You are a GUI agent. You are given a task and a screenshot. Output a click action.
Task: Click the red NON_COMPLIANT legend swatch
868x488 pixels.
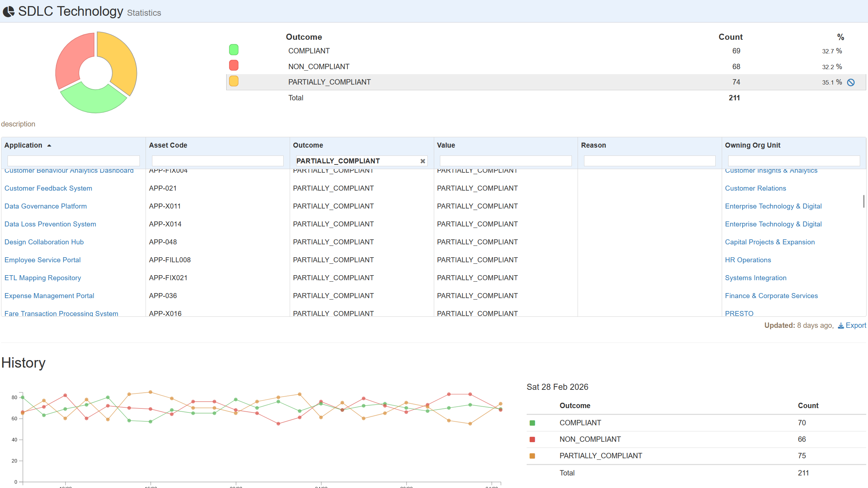point(234,66)
